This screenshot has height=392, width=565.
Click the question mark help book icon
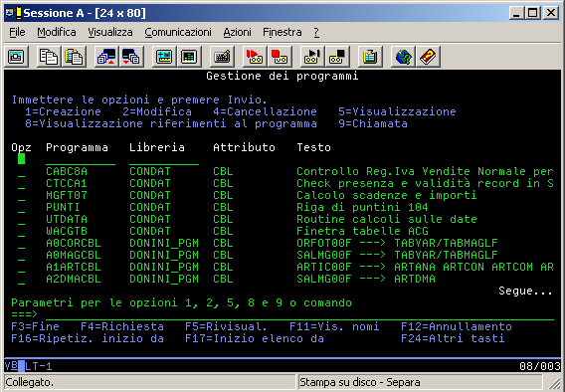pos(428,57)
